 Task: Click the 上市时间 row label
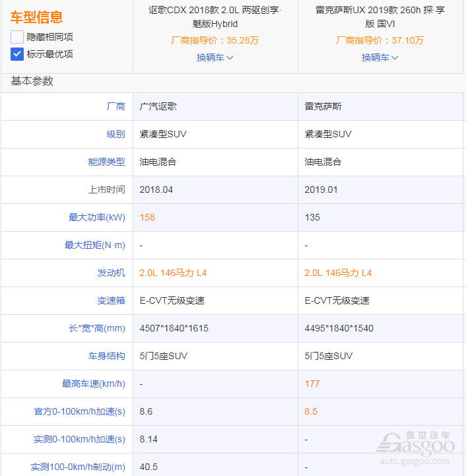(106, 189)
